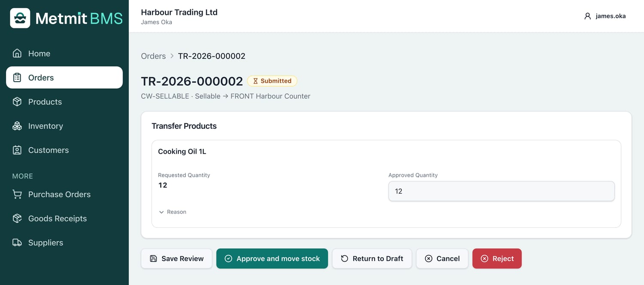The height and width of the screenshot is (285, 644).
Task: Click the Products box icon
Action: click(17, 102)
